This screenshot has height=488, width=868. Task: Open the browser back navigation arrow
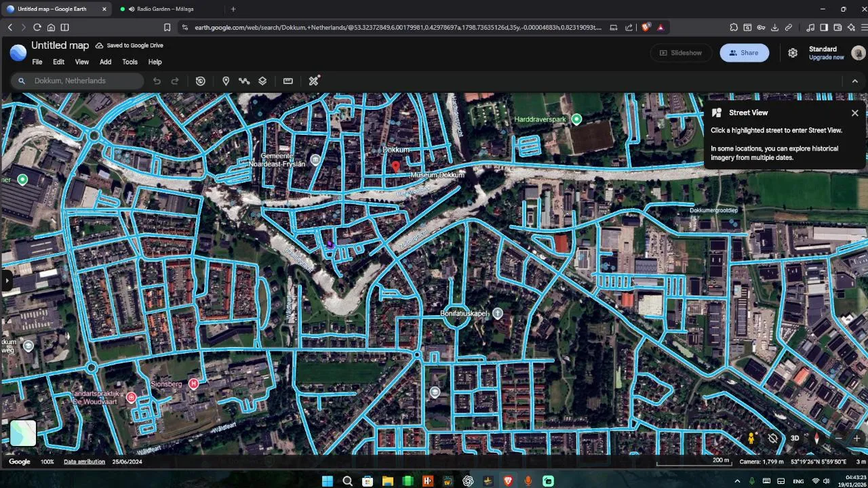(9, 27)
